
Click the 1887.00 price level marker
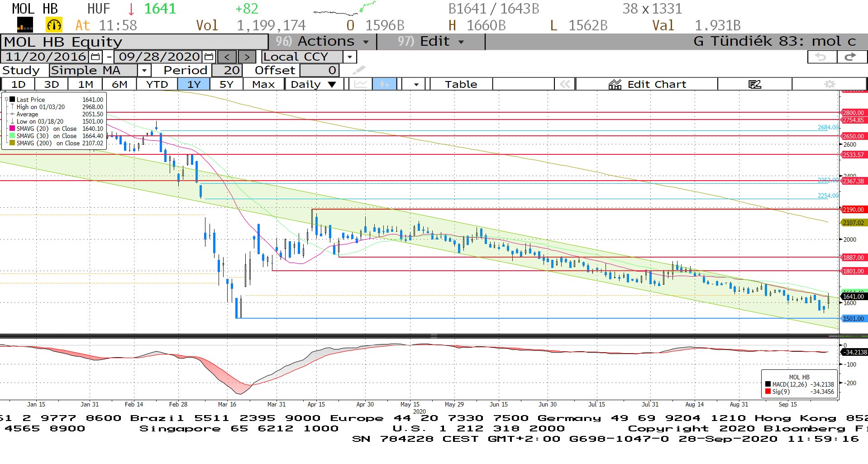[853, 258]
